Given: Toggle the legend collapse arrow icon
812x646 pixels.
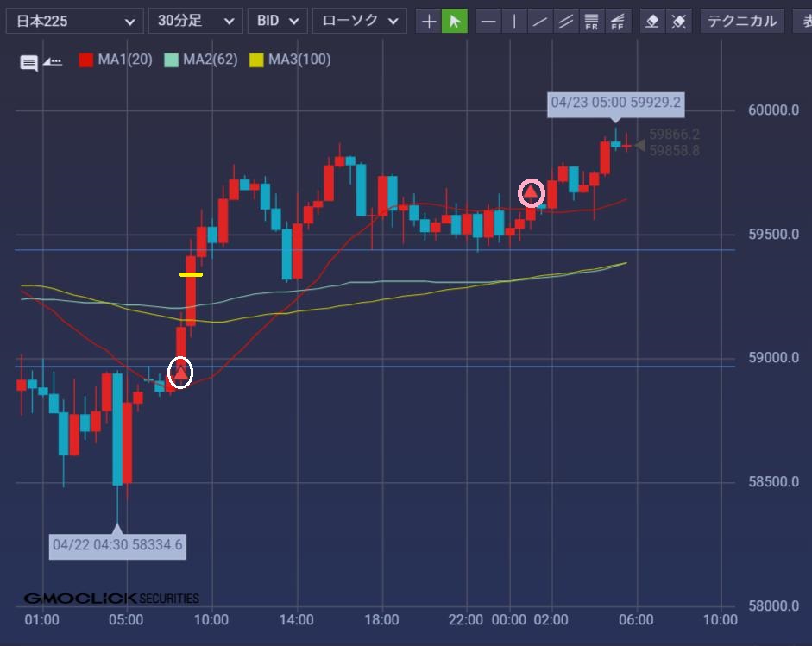Looking at the screenshot, I should (x=53, y=61).
